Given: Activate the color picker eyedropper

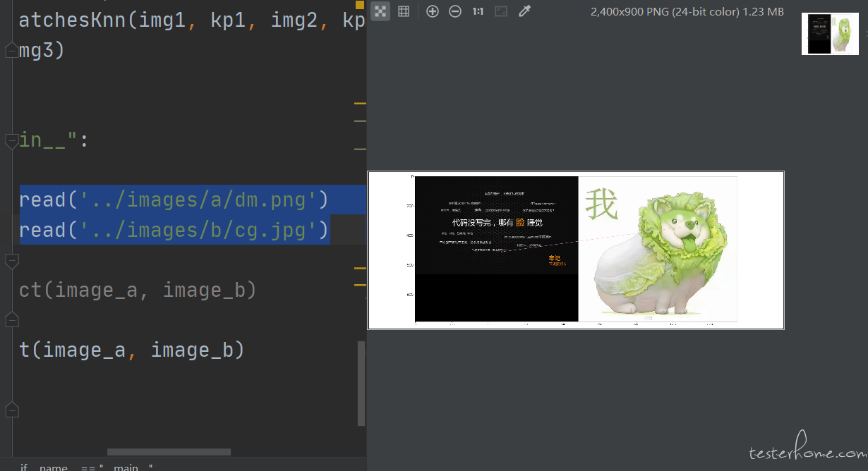Looking at the screenshot, I should [524, 11].
